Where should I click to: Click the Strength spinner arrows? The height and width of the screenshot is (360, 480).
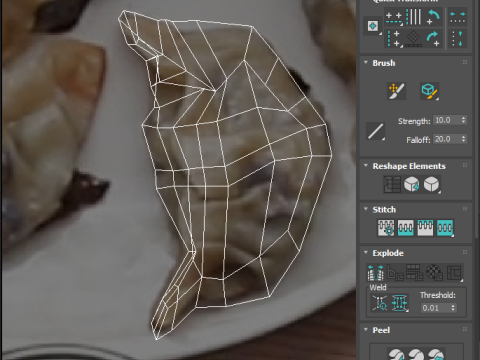click(463, 120)
